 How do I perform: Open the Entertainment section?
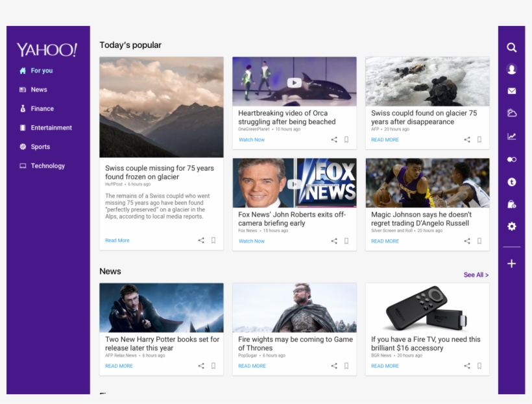45,128
